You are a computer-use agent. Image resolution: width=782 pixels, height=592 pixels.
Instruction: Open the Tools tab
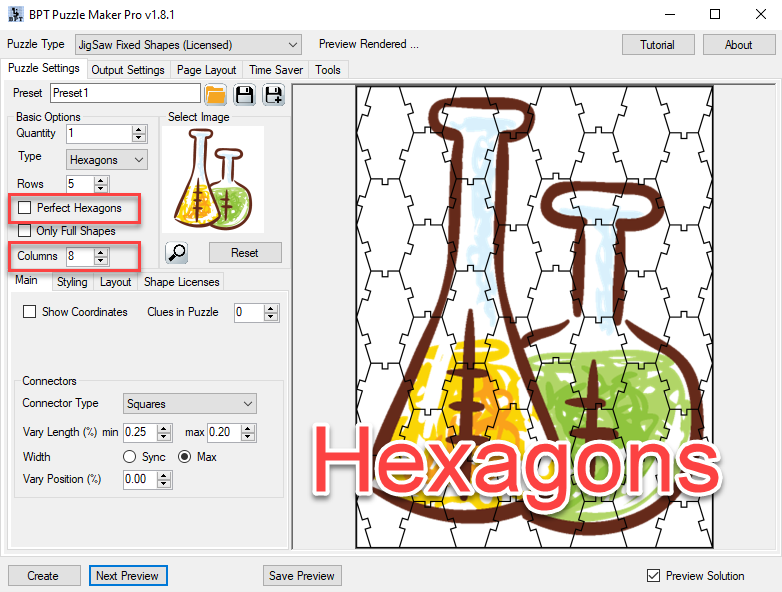pyautogui.click(x=328, y=70)
